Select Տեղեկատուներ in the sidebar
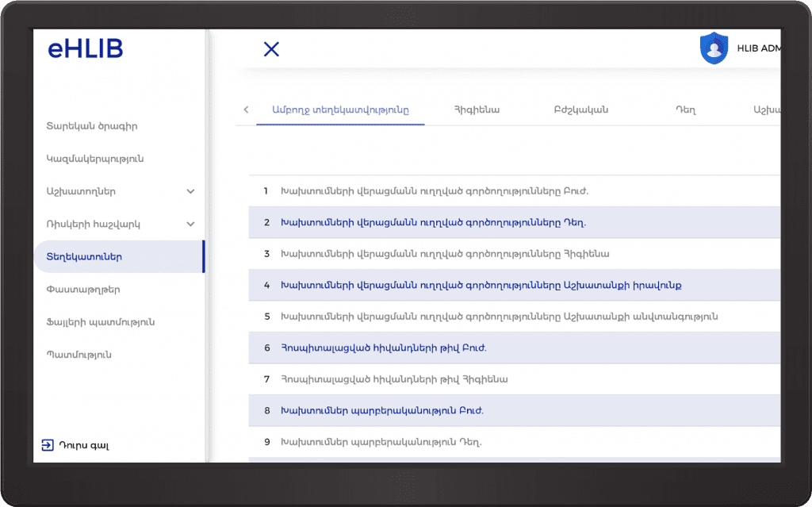812x507 pixels. click(84, 257)
